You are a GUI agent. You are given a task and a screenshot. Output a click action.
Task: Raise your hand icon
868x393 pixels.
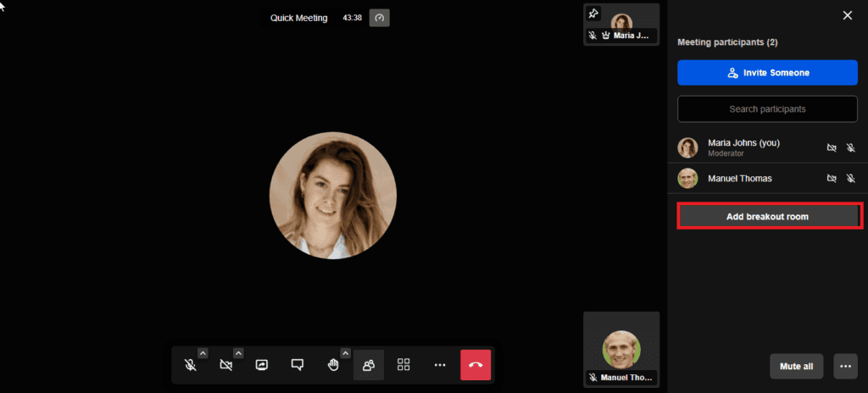pyautogui.click(x=332, y=365)
